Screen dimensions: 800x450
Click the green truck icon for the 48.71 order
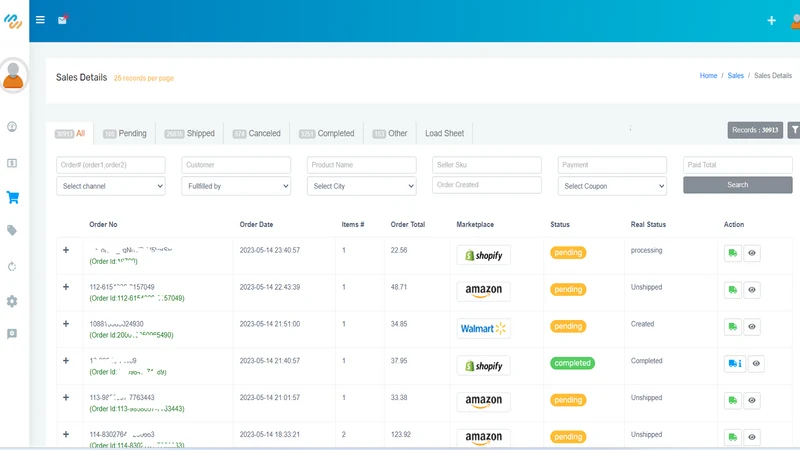pyautogui.click(x=733, y=290)
